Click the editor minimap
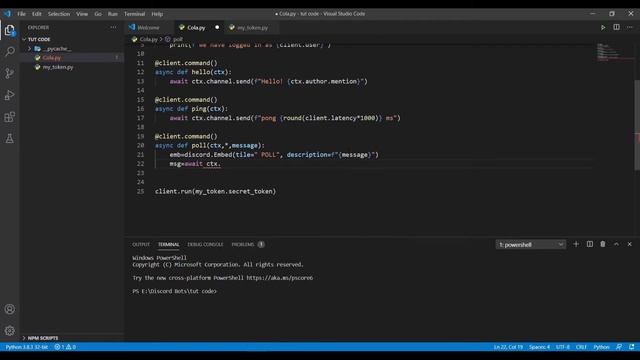 point(614,52)
